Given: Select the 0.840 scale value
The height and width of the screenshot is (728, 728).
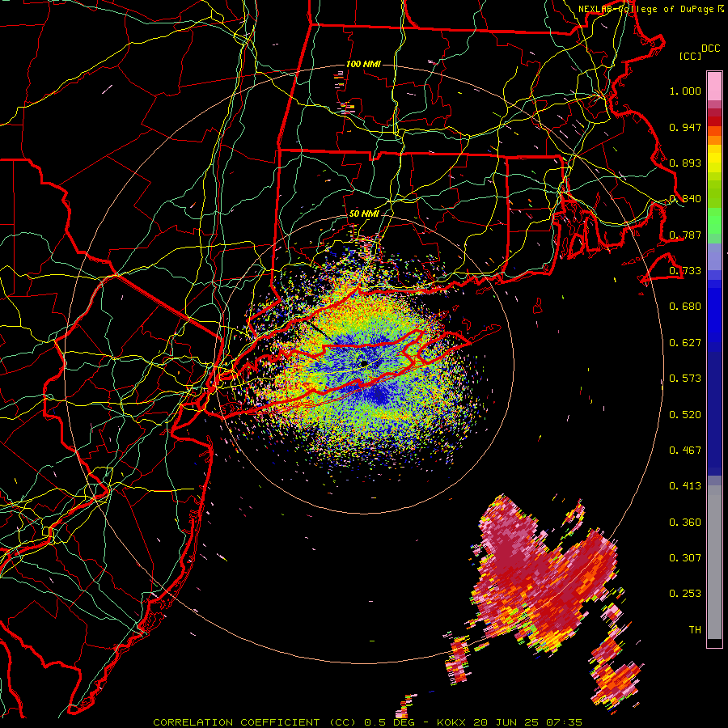Looking at the screenshot, I should pyautogui.click(x=685, y=199).
